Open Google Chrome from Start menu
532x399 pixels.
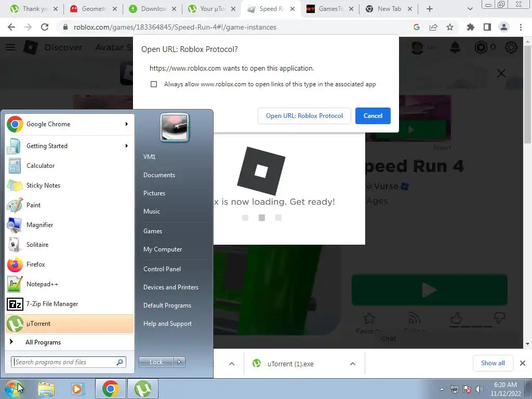[x=69, y=124]
